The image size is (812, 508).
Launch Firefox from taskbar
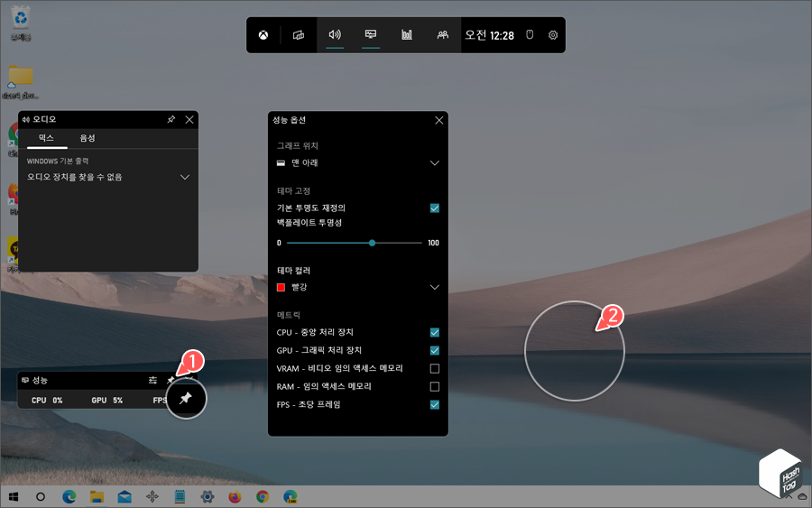(x=235, y=497)
